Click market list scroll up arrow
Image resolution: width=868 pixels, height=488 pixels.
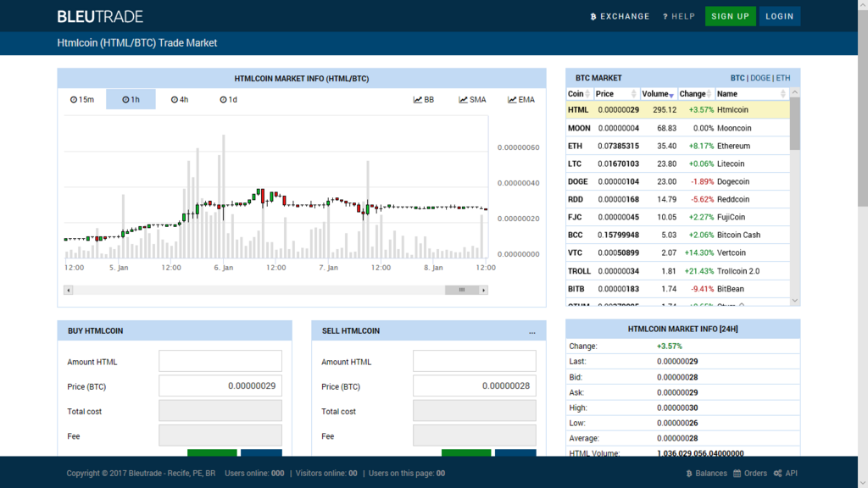point(795,92)
